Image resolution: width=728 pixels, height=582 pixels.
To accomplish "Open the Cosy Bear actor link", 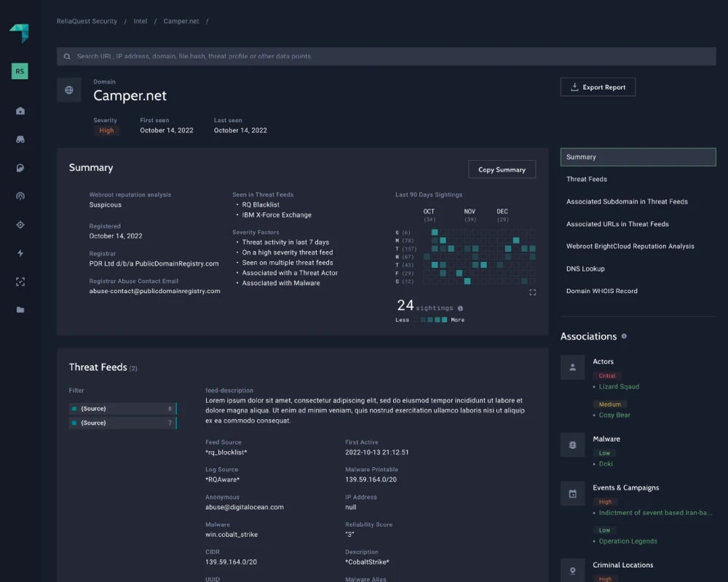I will (614, 415).
